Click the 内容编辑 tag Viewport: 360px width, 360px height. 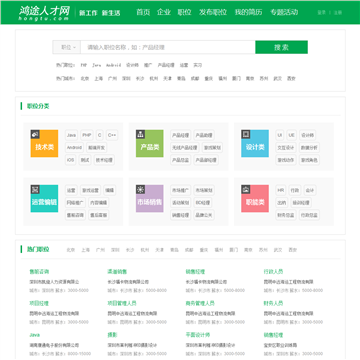(x=98, y=203)
